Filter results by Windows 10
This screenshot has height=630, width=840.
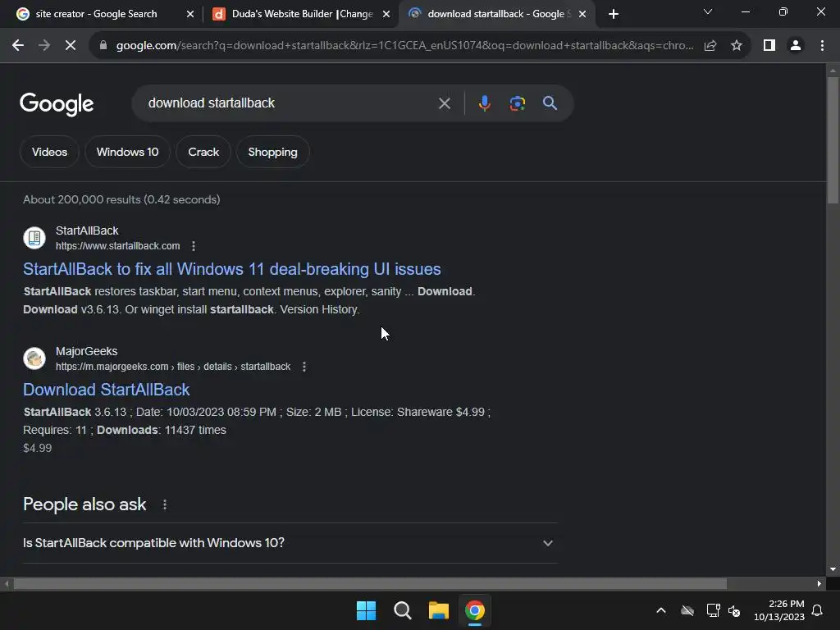[127, 152]
